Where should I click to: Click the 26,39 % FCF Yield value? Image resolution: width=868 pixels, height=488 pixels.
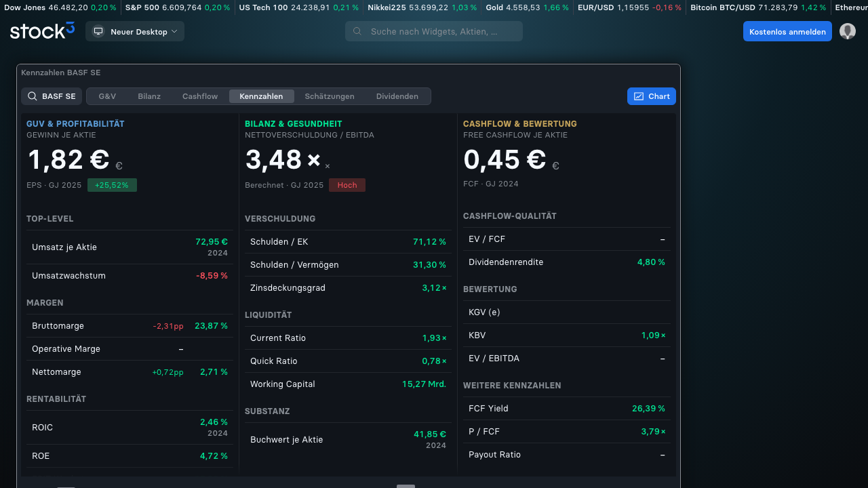point(648,409)
